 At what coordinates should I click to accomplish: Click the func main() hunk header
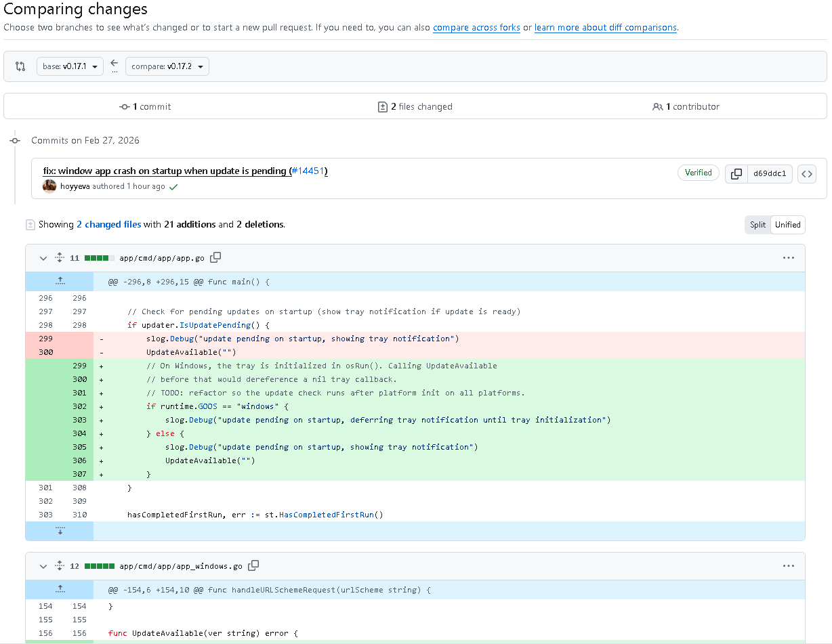(x=188, y=282)
